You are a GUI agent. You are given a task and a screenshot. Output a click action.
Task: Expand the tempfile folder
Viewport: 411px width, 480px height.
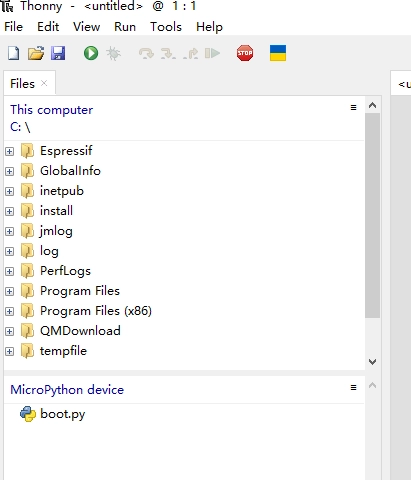tap(10, 351)
